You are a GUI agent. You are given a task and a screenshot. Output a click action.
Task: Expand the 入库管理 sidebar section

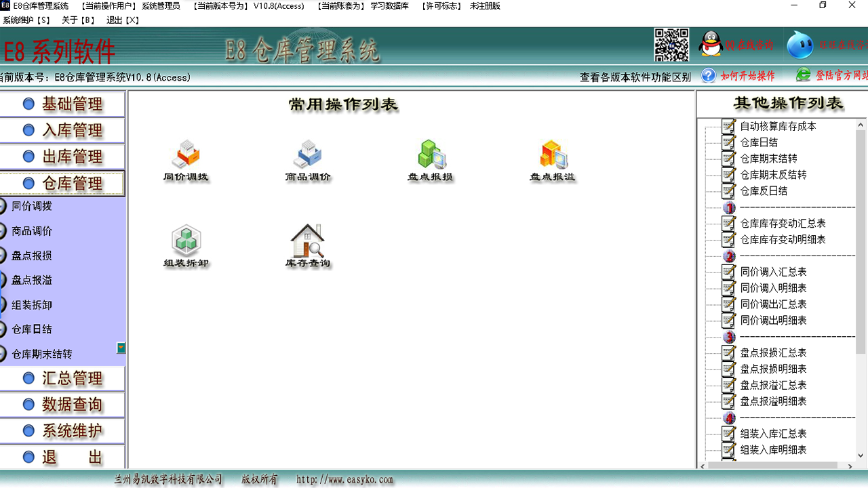tap(62, 130)
